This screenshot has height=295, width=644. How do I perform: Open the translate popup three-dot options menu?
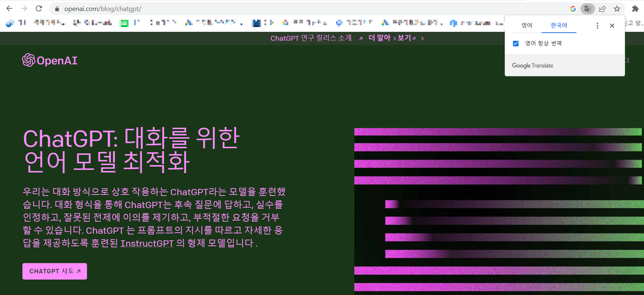click(597, 25)
